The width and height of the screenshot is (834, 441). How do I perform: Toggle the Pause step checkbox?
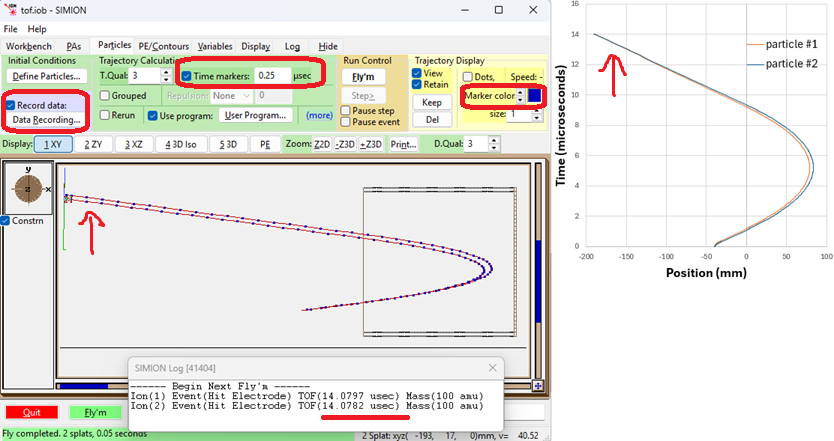346,111
